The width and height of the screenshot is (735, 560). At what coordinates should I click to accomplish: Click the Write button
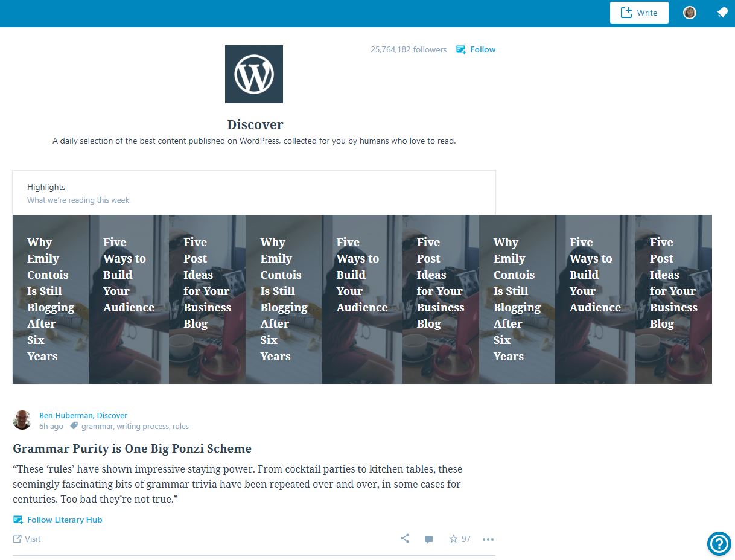[639, 13]
